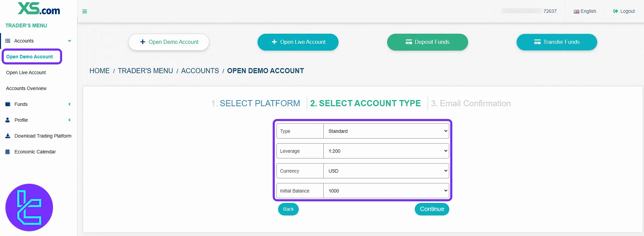Viewport: 644px width, 236px height.
Task: Click the Profile user icon
Action: tap(8, 120)
